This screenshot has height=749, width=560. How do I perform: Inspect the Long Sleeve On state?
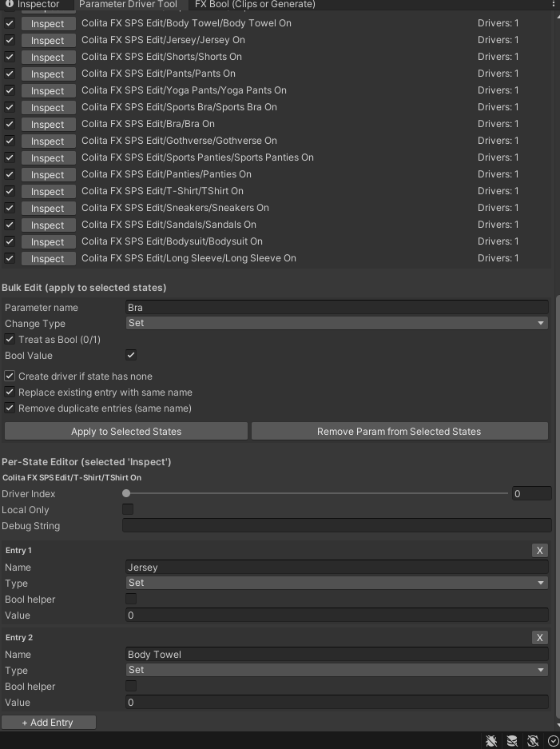coord(48,258)
